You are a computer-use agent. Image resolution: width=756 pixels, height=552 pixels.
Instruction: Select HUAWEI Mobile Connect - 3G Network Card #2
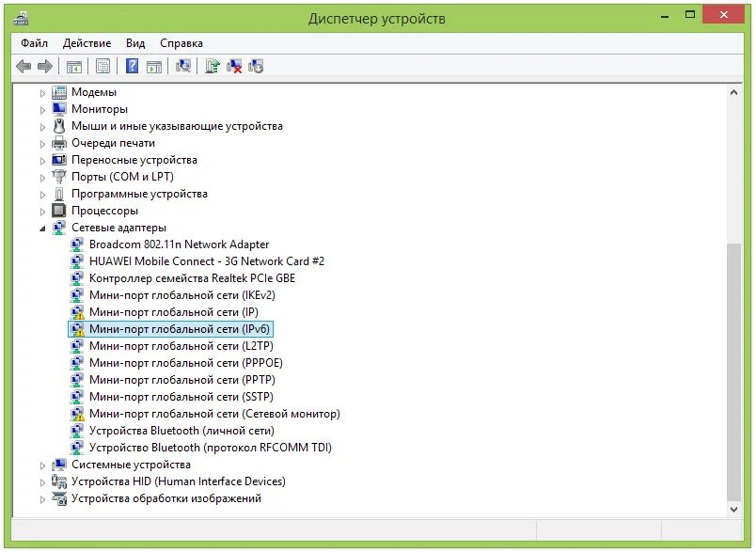pos(206,261)
